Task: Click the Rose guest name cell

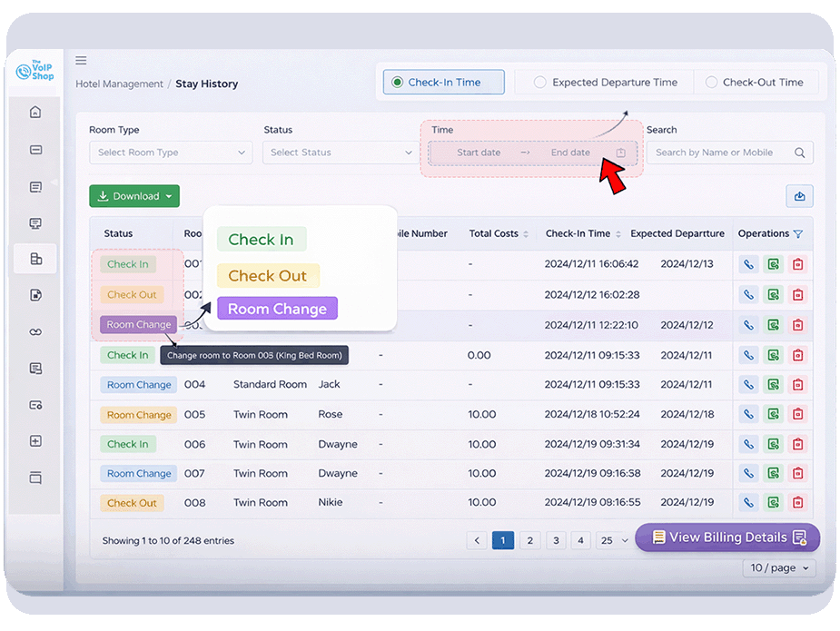Action: pyautogui.click(x=330, y=414)
